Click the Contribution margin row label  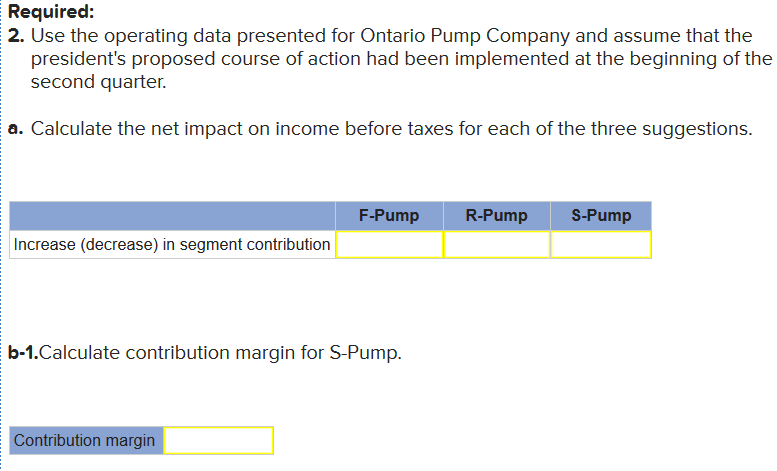(86, 440)
